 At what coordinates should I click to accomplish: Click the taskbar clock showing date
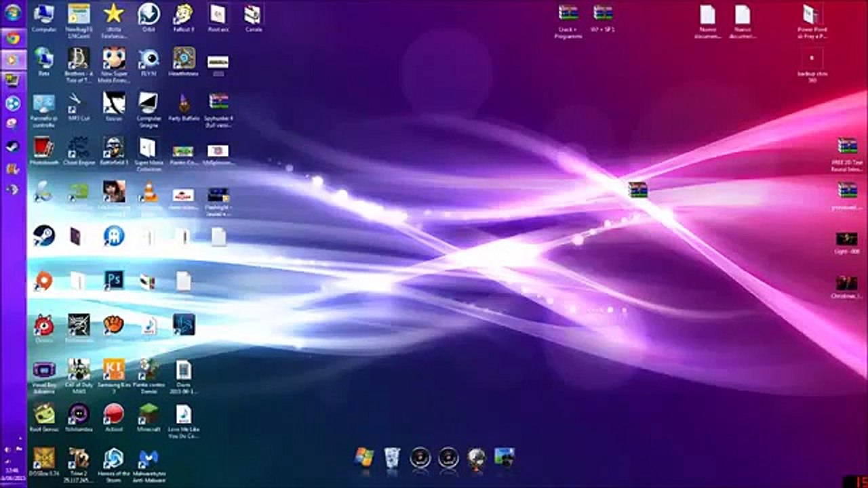(x=12, y=473)
